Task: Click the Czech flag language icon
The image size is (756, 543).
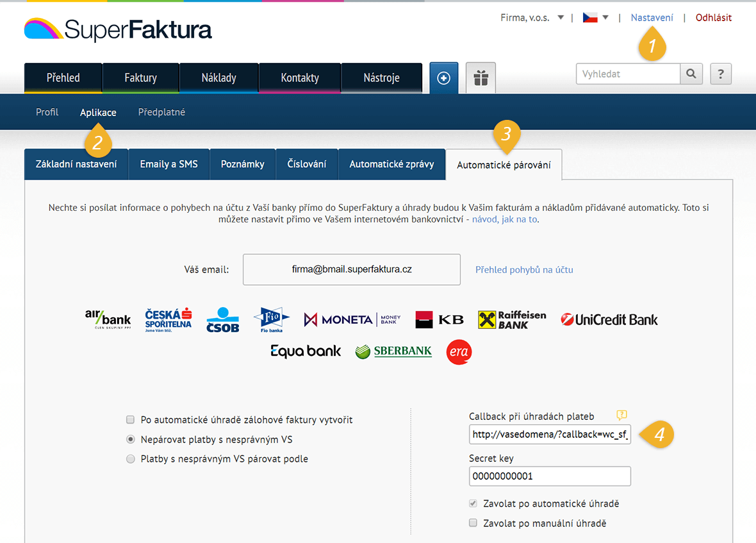Action: (x=590, y=18)
